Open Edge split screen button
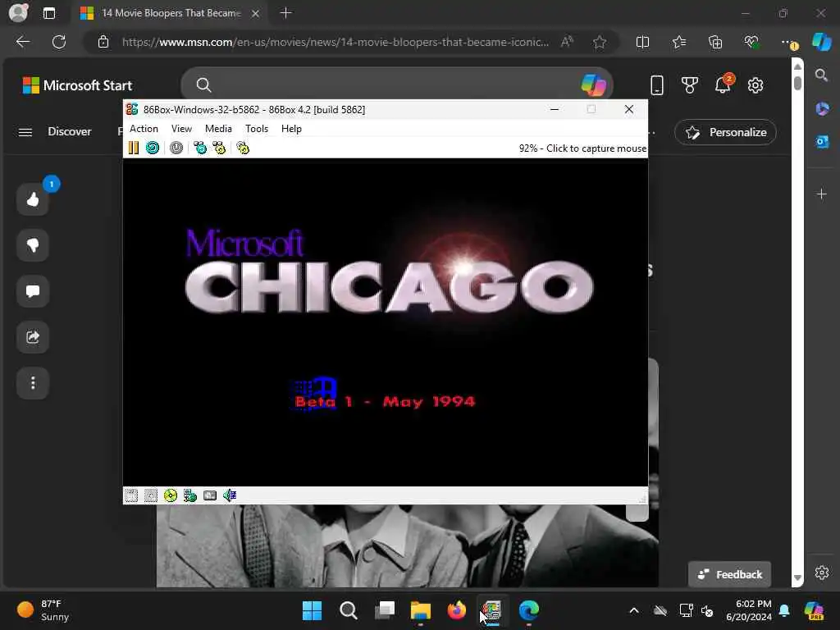This screenshot has height=630, width=840. (642, 42)
